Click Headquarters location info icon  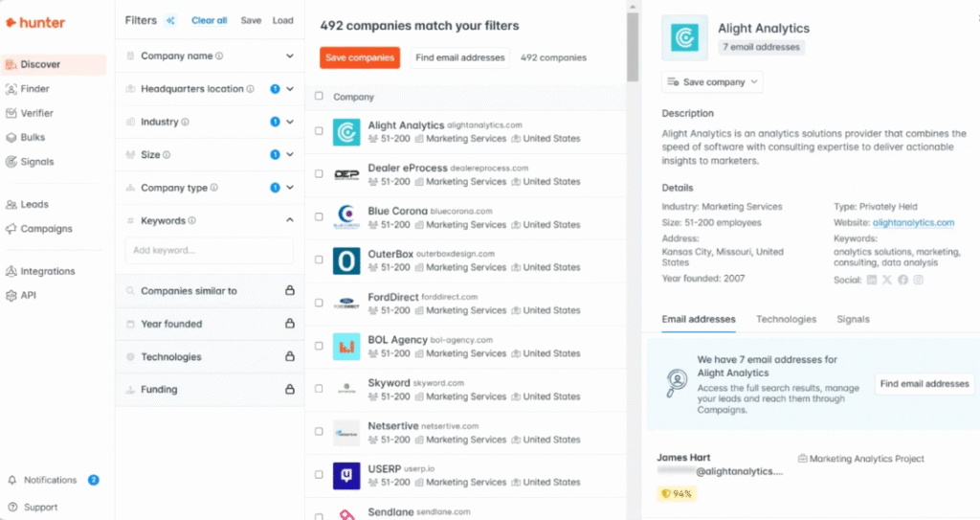(250, 89)
